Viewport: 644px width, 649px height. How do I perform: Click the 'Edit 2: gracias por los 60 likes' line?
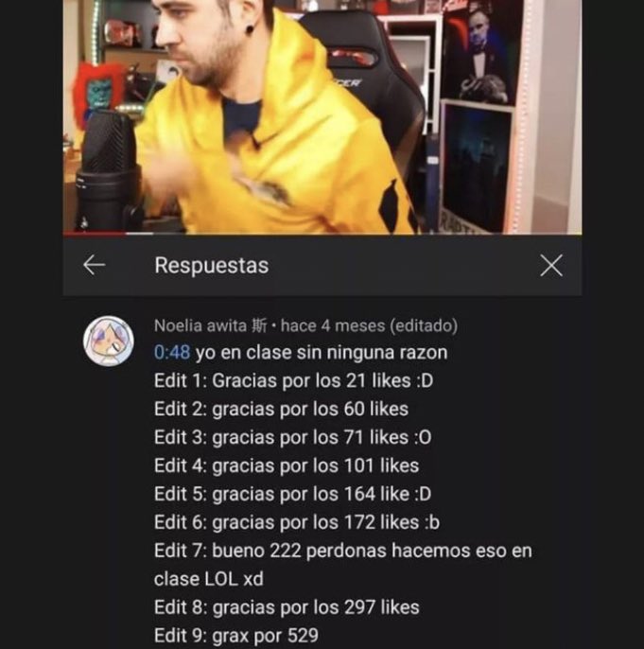(281, 410)
